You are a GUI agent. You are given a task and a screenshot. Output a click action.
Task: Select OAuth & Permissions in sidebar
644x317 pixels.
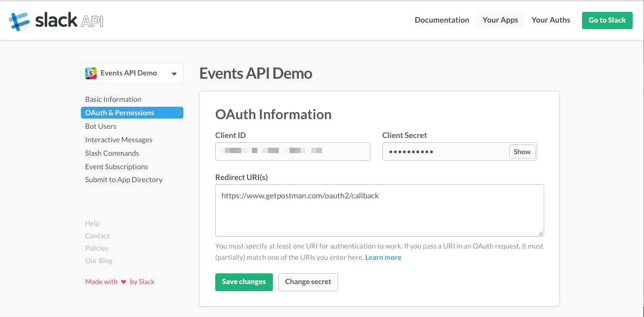pyautogui.click(x=132, y=113)
